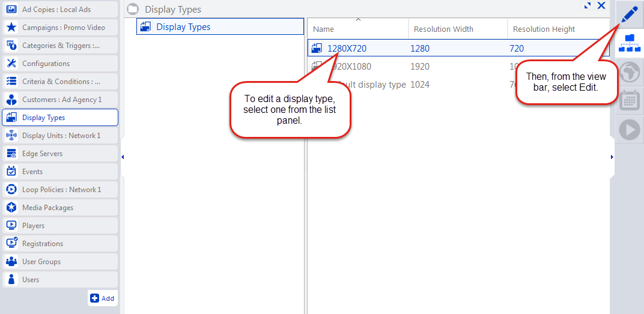
Task: Open the Players sidebar entry
Action: tap(59, 226)
